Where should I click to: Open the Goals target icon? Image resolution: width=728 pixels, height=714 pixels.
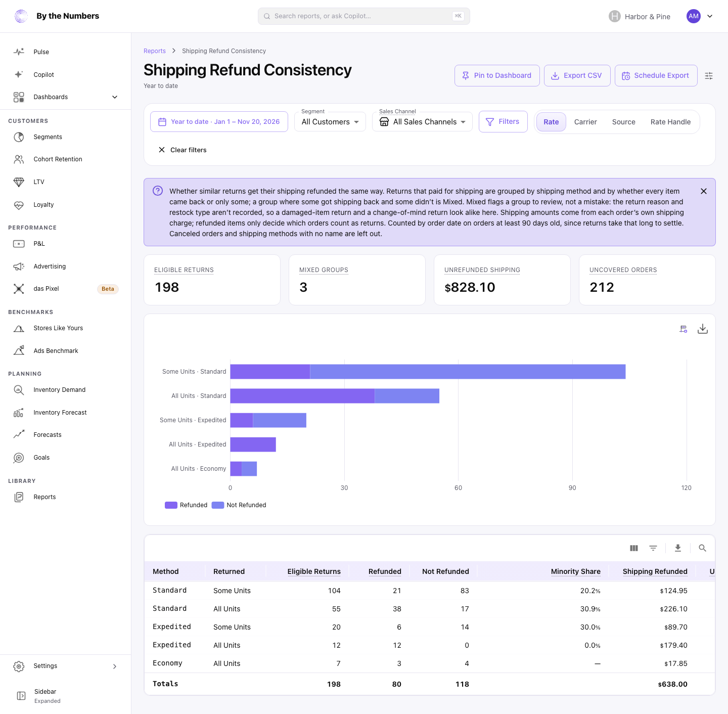[19, 458]
